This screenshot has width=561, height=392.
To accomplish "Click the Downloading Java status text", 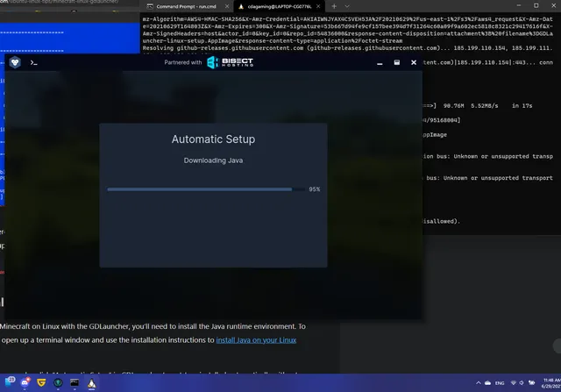I will click(x=213, y=160).
